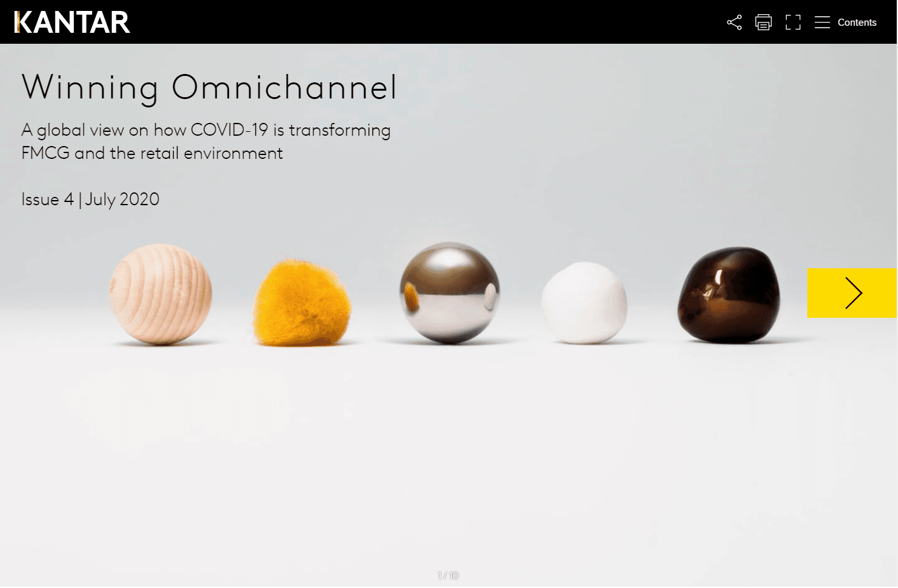Open the share options icon
This screenshot has height=588, width=898.
734,23
